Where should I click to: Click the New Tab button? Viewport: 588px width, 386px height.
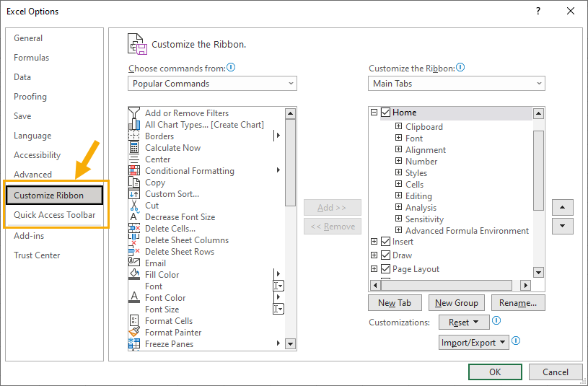click(x=395, y=303)
